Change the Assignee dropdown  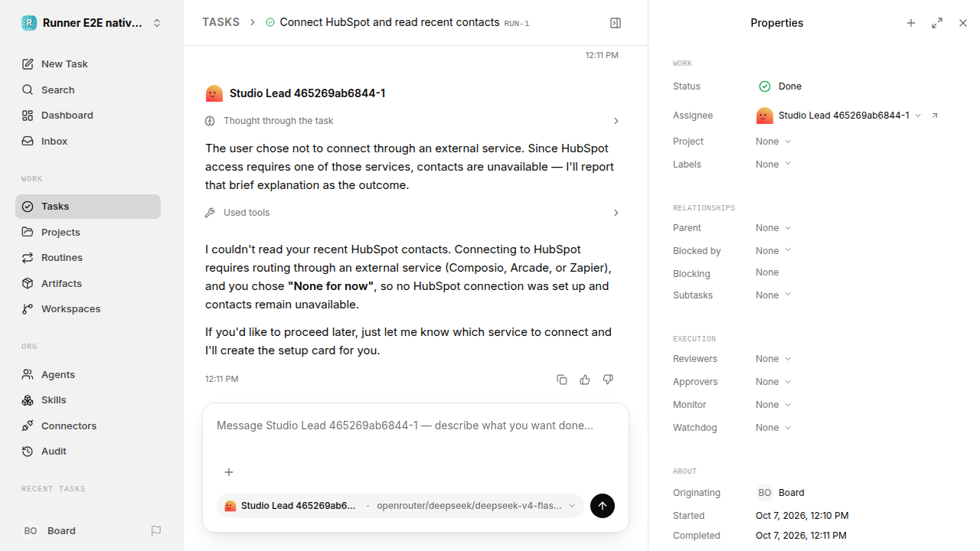click(838, 116)
